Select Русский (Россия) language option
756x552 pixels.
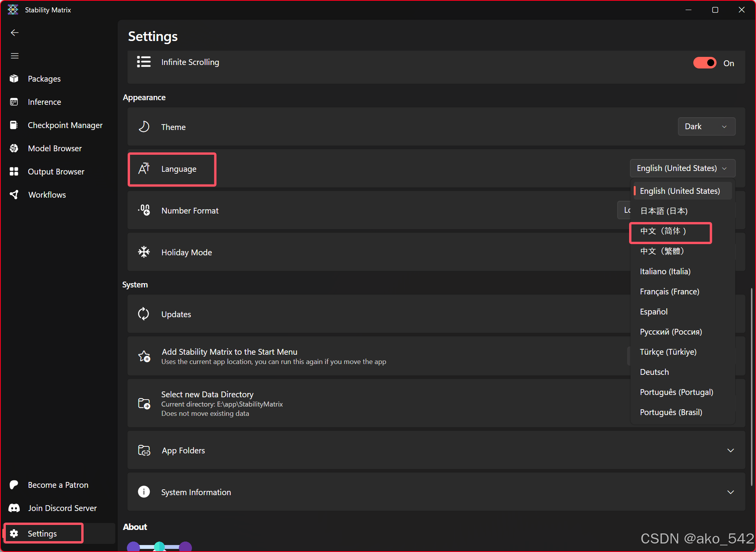tap(682, 332)
